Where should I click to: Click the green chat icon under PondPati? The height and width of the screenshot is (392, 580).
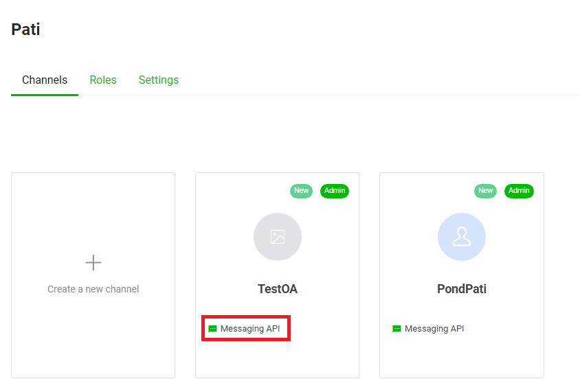click(397, 329)
